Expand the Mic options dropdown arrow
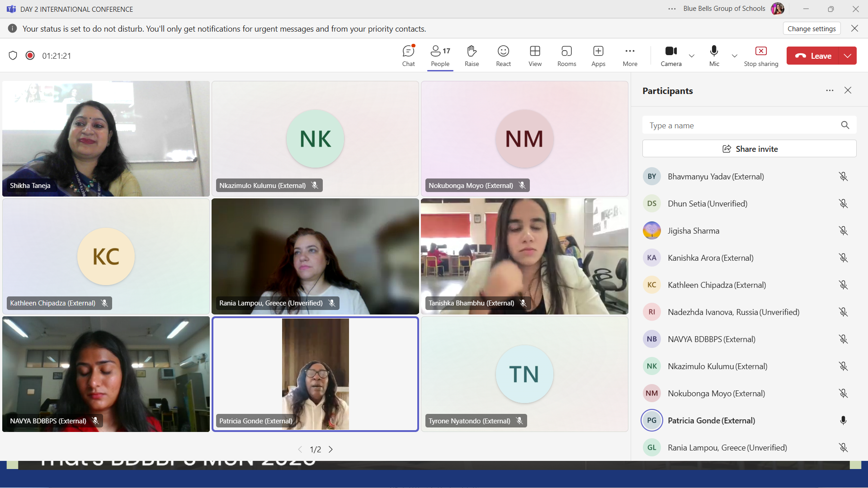Viewport: 868px width, 488px height. coord(735,56)
